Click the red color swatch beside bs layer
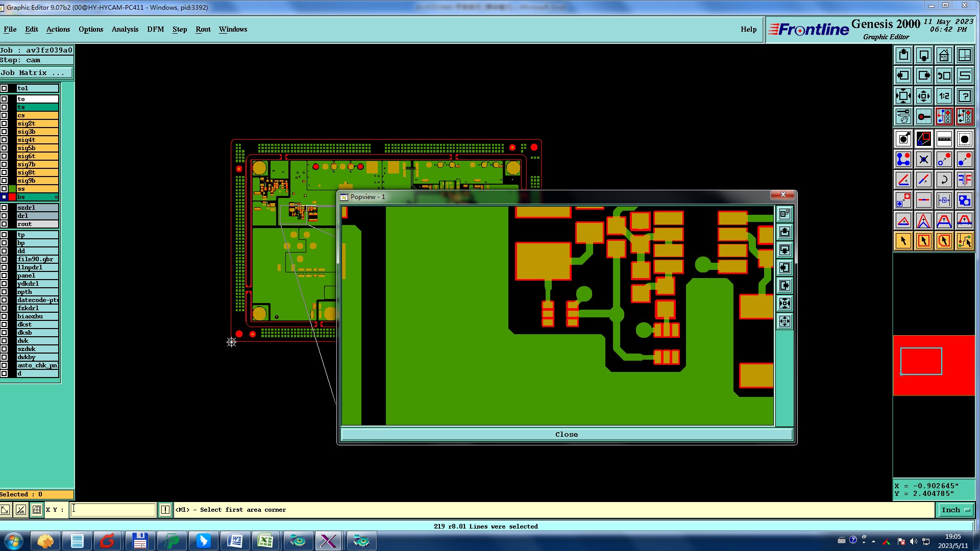Viewport: 980px width, 551px height. pyautogui.click(x=12, y=197)
